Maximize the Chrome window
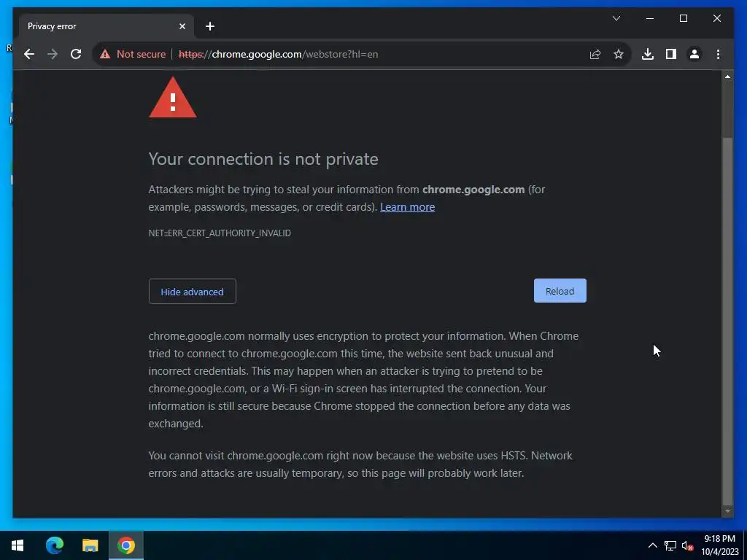This screenshot has width=747, height=560. pyautogui.click(x=683, y=18)
